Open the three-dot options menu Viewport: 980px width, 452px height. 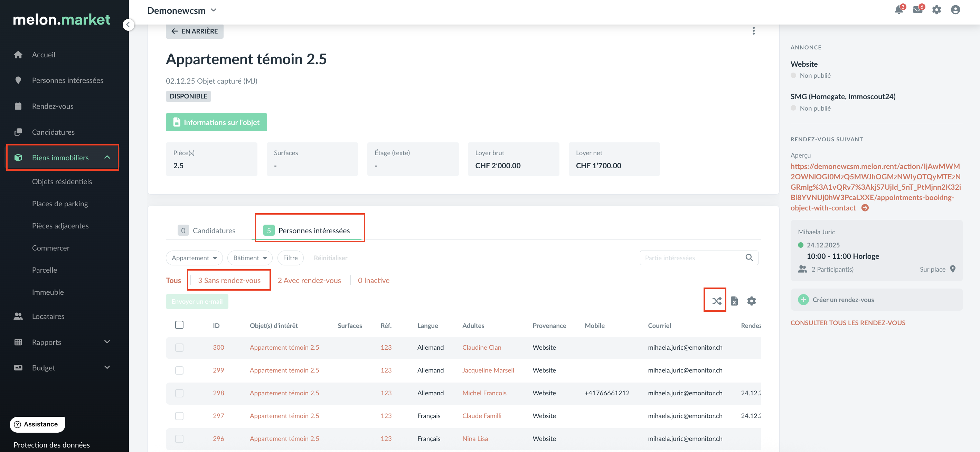coord(753,31)
